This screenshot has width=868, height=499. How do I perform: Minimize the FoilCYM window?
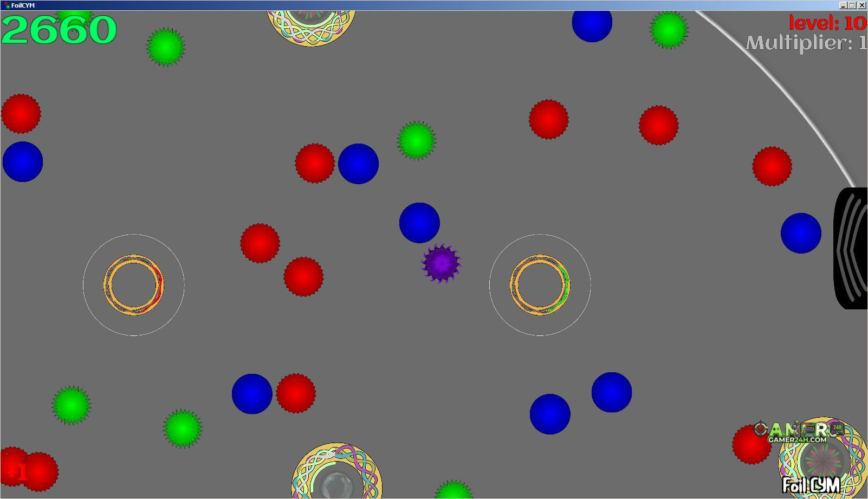[843, 5]
